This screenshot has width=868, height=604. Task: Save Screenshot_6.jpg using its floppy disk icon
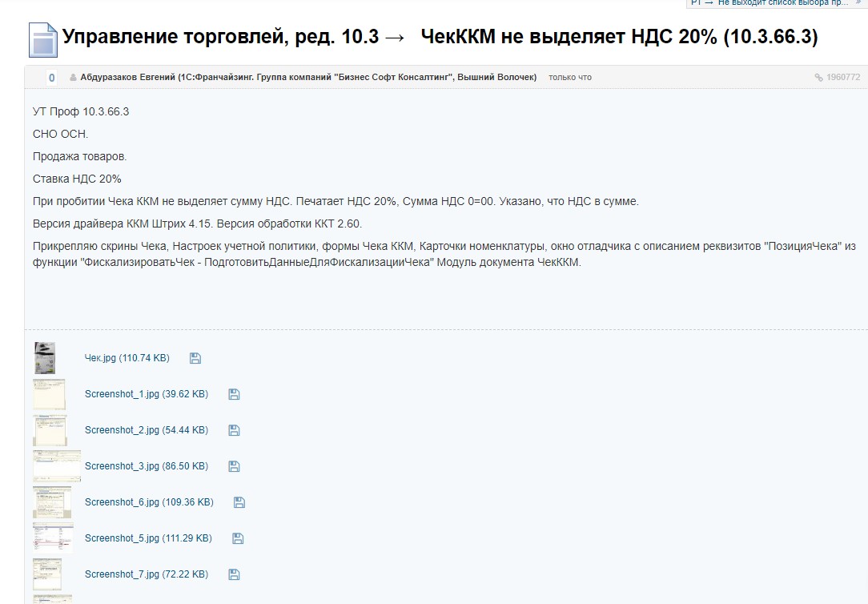tap(239, 502)
